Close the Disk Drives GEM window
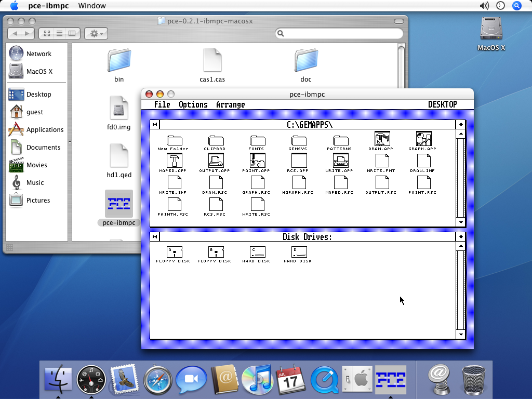 click(155, 236)
